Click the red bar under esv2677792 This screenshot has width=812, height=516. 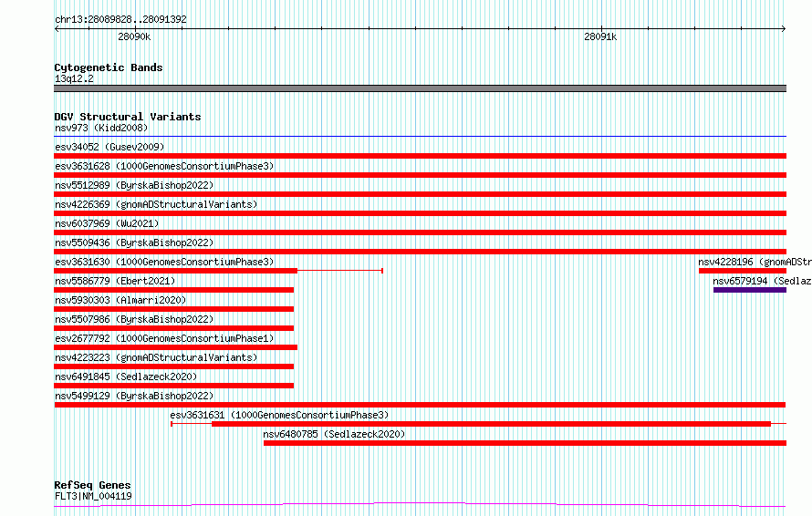[175, 347]
